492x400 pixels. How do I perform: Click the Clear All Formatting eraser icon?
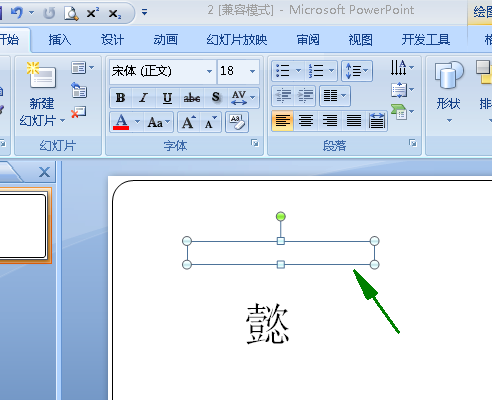pyautogui.click(x=237, y=122)
